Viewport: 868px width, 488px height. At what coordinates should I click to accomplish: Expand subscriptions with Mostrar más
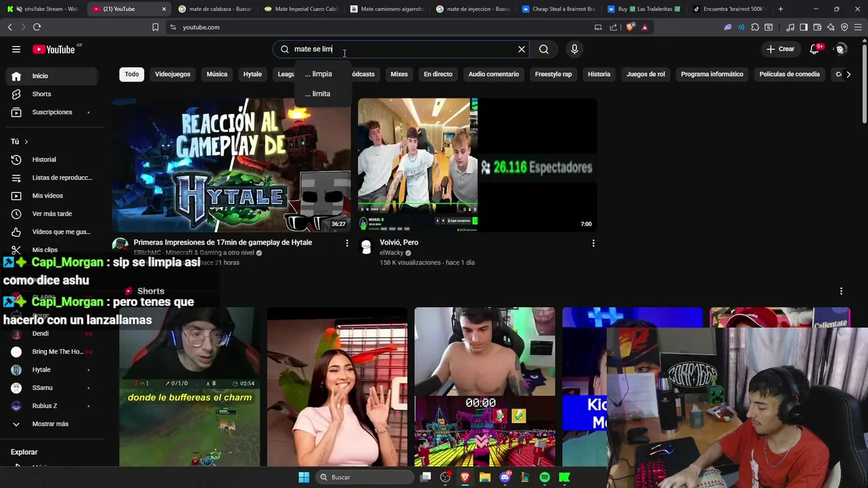[x=52, y=424]
